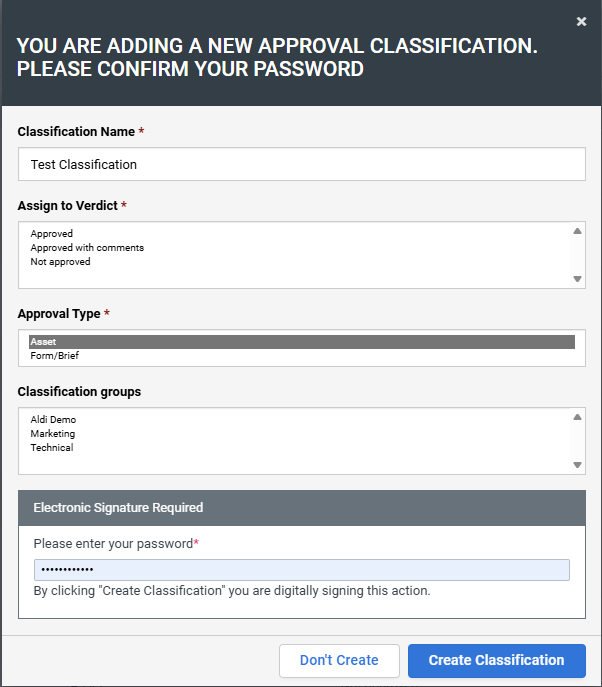
Task: Click the Classification Name text field
Action: tap(301, 164)
